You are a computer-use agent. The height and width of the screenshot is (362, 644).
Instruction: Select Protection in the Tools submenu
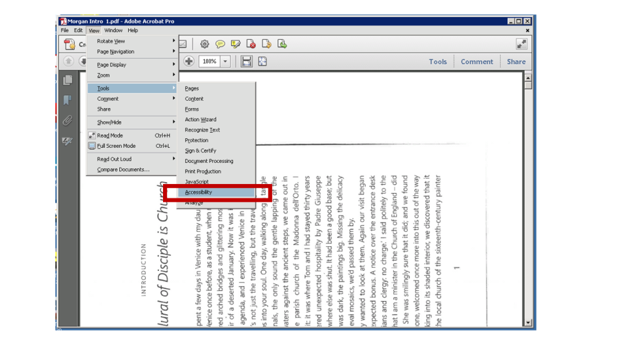click(x=216, y=140)
